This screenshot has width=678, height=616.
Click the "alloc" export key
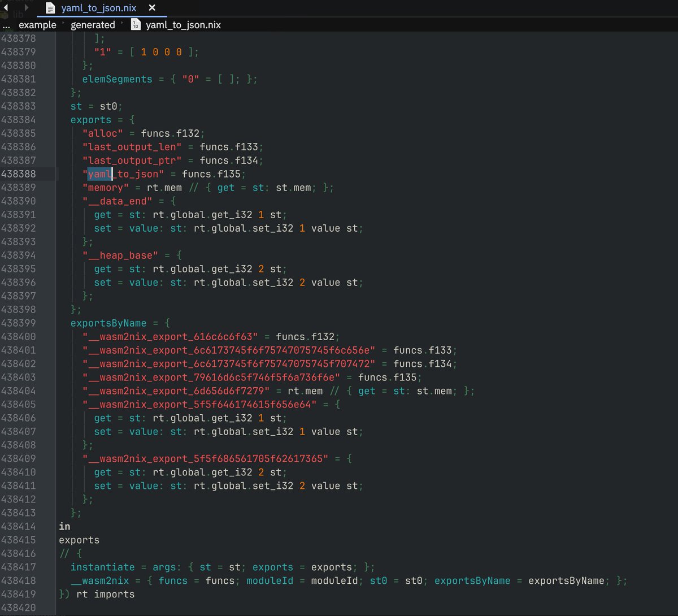pyautogui.click(x=103, y=133)
